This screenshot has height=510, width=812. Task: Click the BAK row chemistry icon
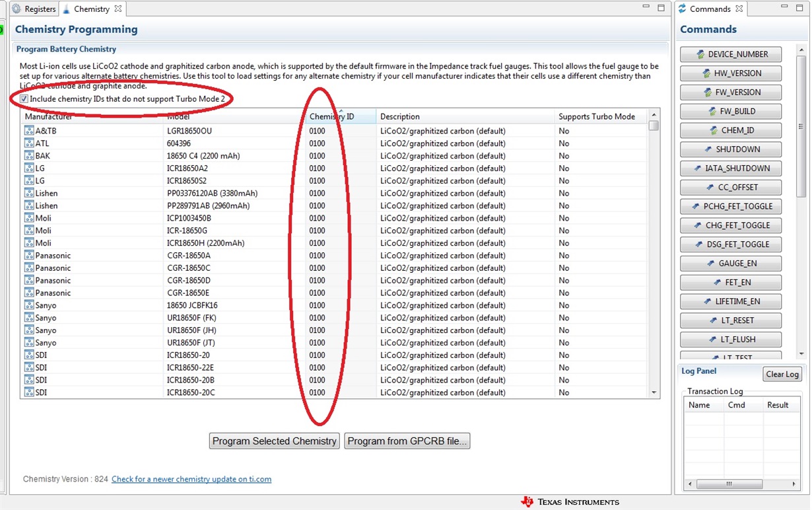click(x=29, y=156)
